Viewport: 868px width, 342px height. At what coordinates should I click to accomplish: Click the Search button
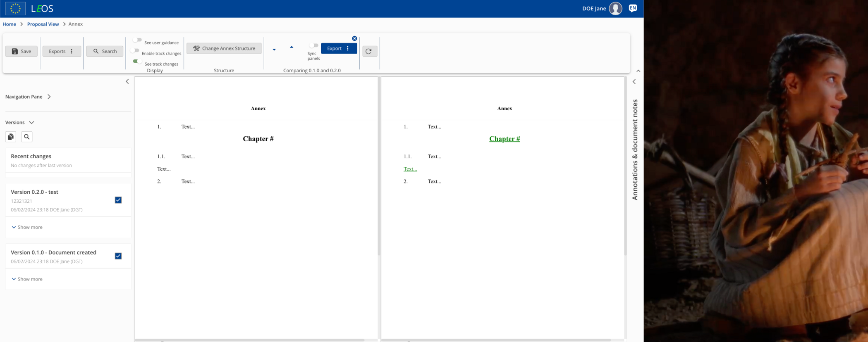[105, 51]
